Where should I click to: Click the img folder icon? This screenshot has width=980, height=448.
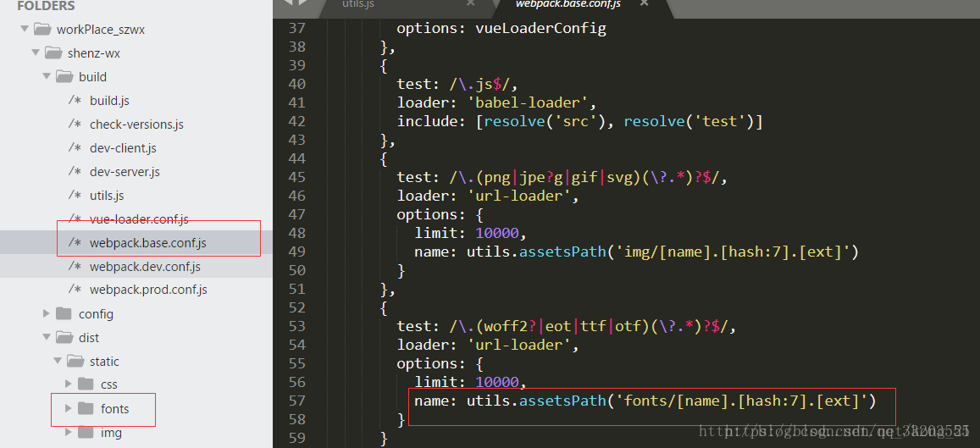pos(86,433)
